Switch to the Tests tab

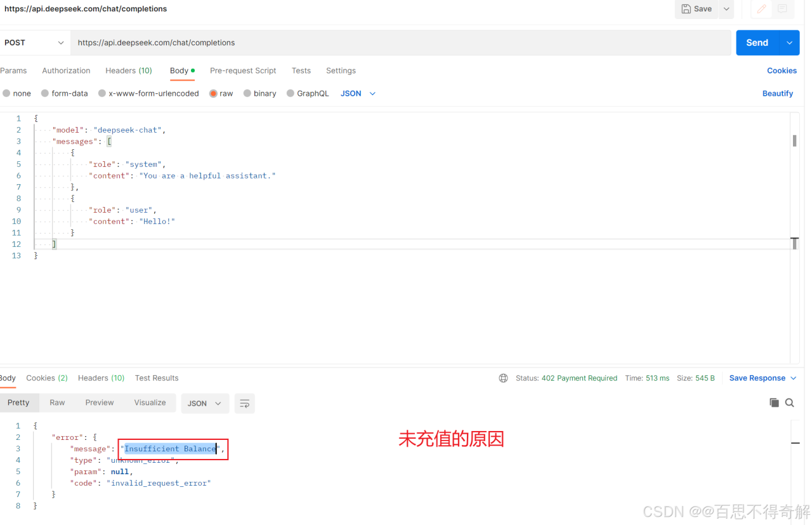[301, 70]
